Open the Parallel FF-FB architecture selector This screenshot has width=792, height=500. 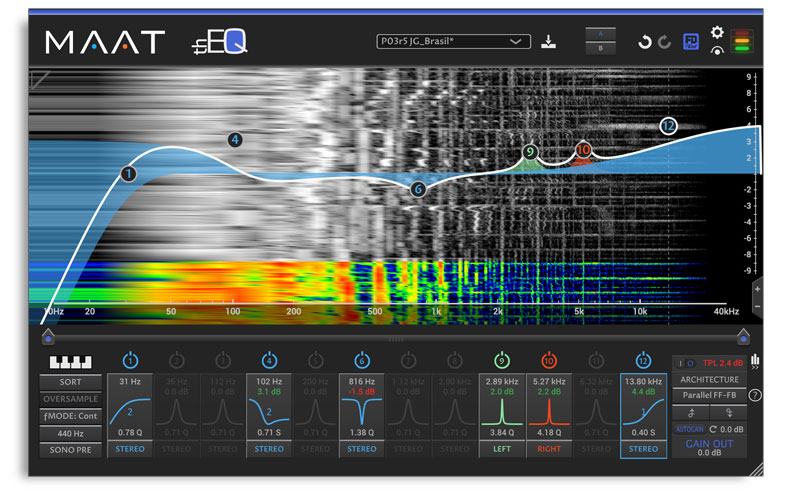pos(711,396)
